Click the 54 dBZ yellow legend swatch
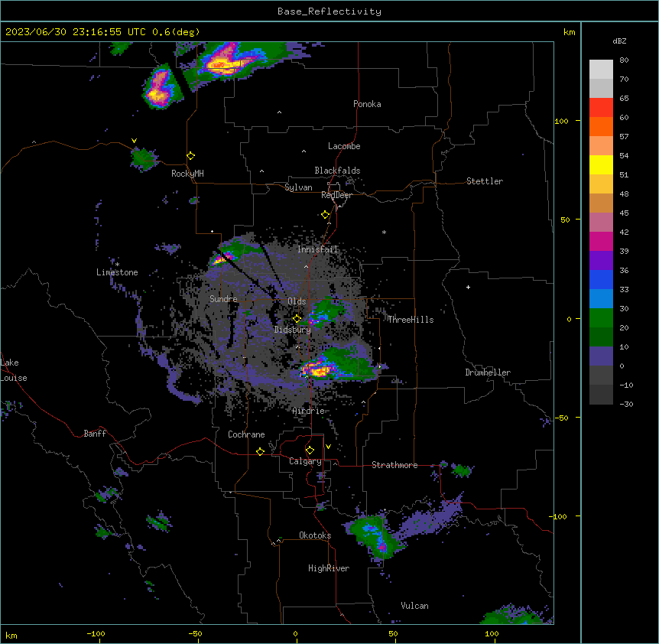The width and height of the screenshot is (659, 644). click(x=601, y=164)
